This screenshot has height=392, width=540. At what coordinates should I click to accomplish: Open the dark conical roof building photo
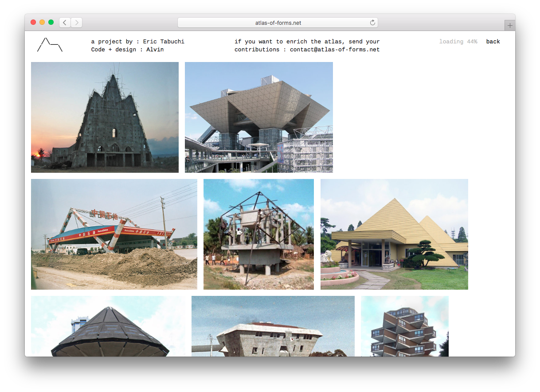point(108,326)
